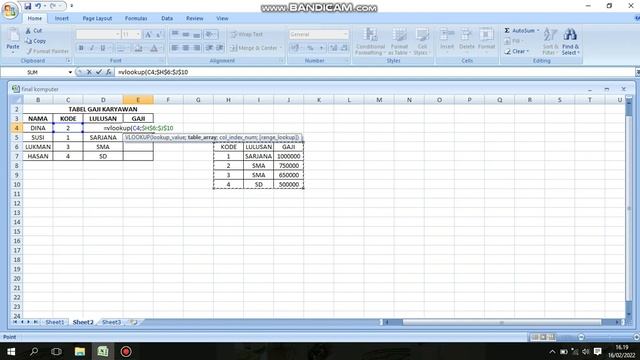
Task: Click horizontal scrollbar of sheet
Action: [x=502, y=322]
